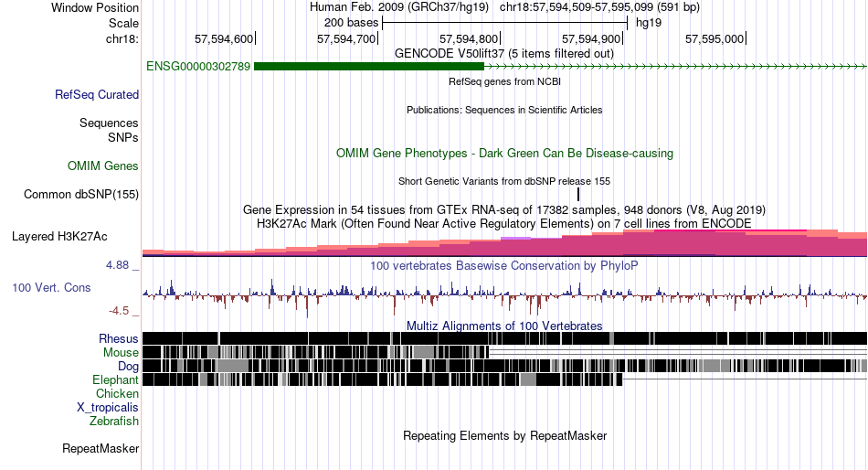Click the Scale label
The width and height of the screenshot is (868, 470).
(x=123, y=23)
